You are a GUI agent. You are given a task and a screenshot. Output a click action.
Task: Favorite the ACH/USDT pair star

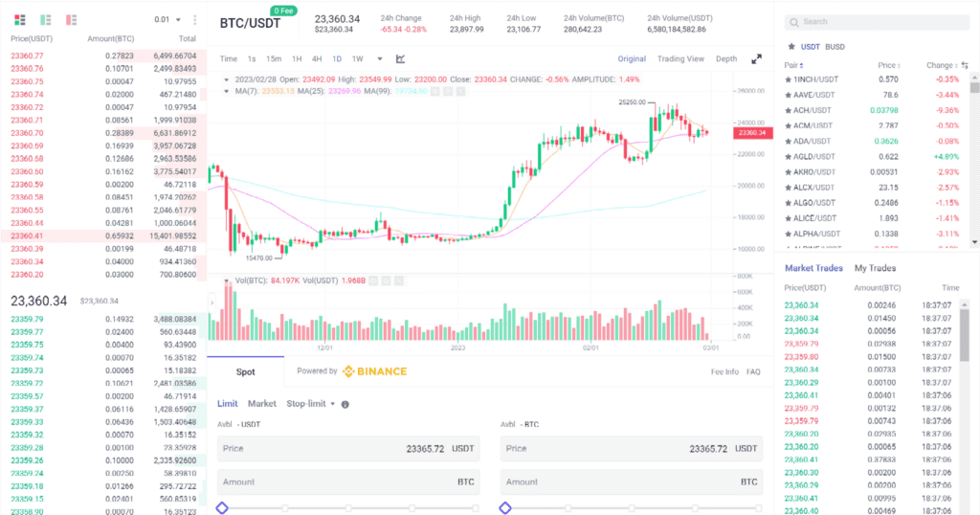(789, 111)
